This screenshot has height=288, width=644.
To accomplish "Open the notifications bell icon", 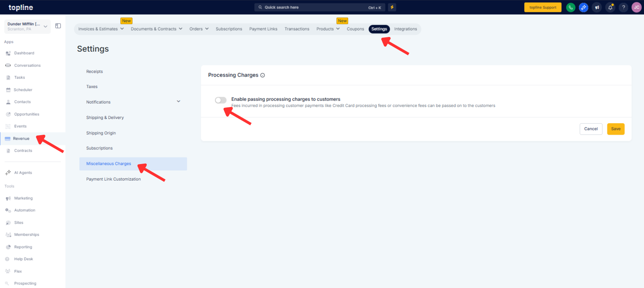I will click(610, 7).
